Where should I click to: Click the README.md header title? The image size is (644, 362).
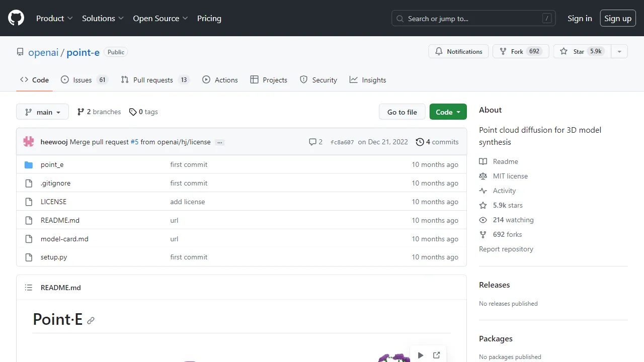coord(60,288)
